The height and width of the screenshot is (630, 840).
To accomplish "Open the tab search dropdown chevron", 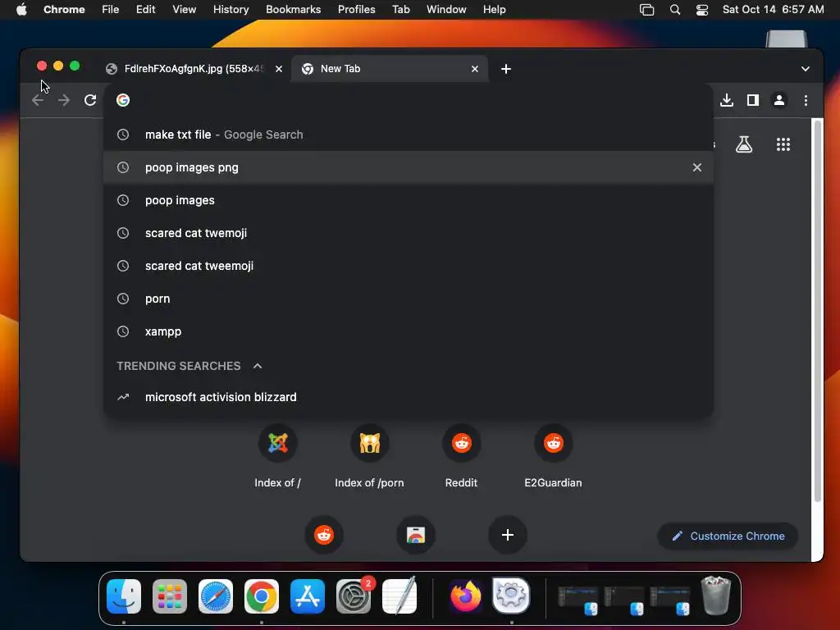I will pyautogui.click(x=806, y=69).
